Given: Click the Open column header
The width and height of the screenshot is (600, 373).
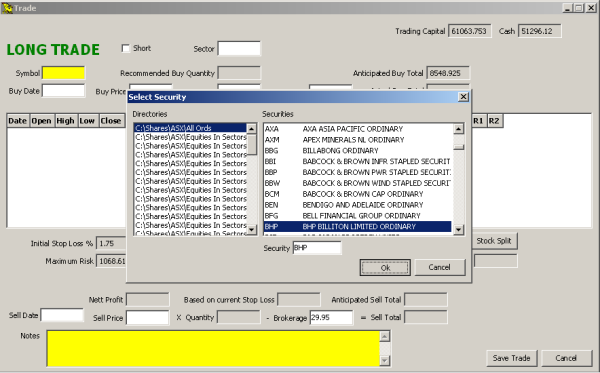Looking at the screenshot, I should 41,121.
